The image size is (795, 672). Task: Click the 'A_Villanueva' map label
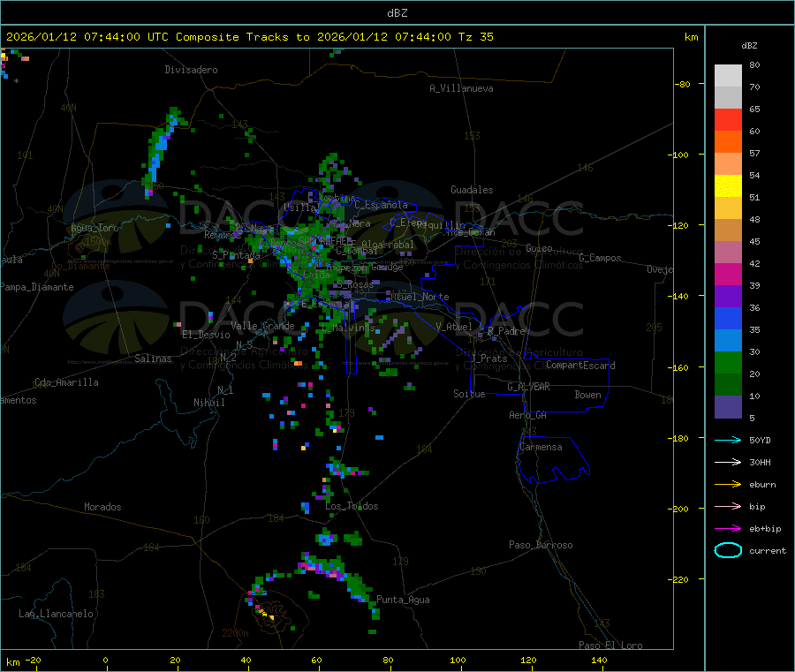click(461, 88)
